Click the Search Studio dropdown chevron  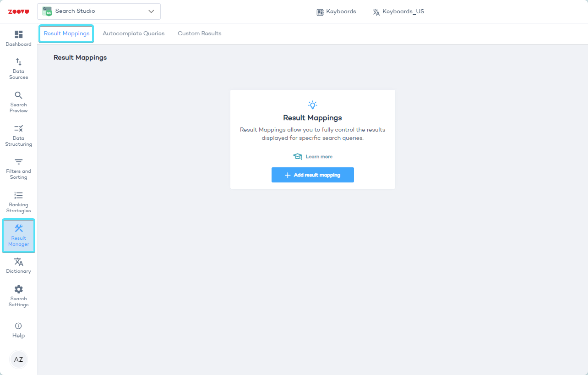click(x=151, y=11)
